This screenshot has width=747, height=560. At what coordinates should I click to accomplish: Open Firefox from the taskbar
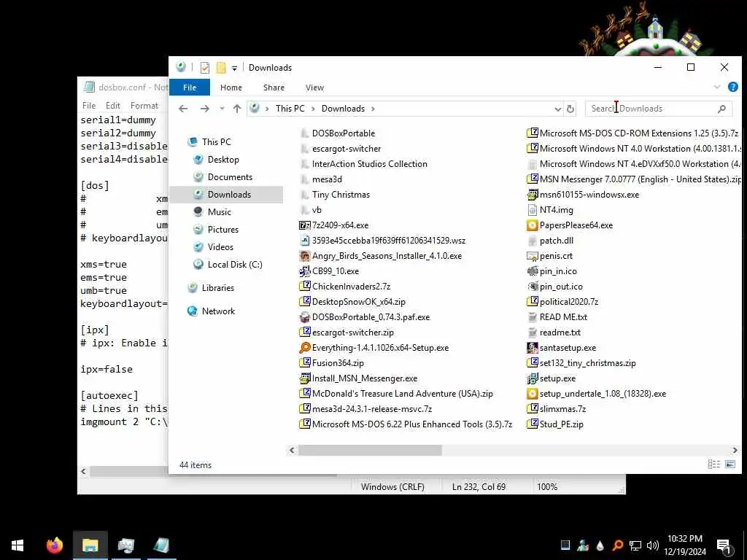[54, 545]
